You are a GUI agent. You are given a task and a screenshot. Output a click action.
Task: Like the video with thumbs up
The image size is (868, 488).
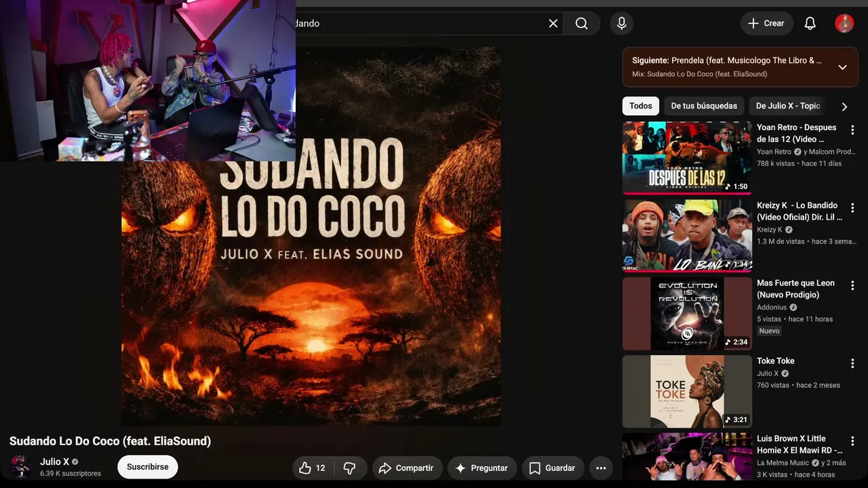click(313, 468)
